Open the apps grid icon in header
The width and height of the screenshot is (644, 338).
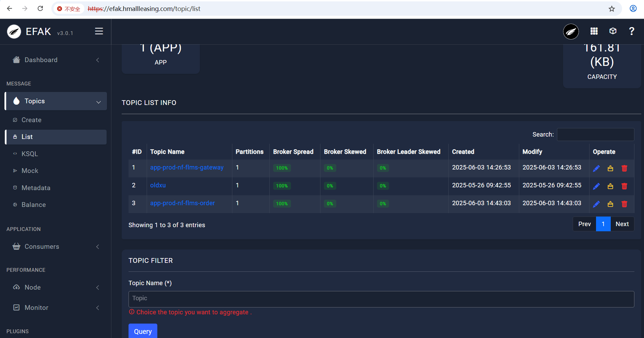click(x=594, y=31)
